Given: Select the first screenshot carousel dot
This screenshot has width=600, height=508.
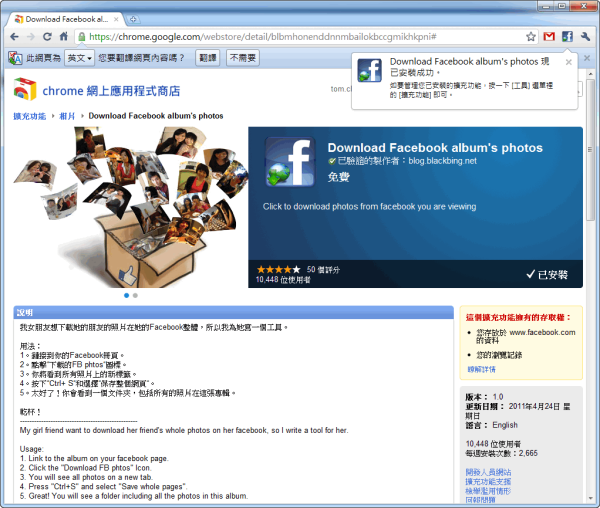Looking at the screenshot, I should (x=126, y=295).
